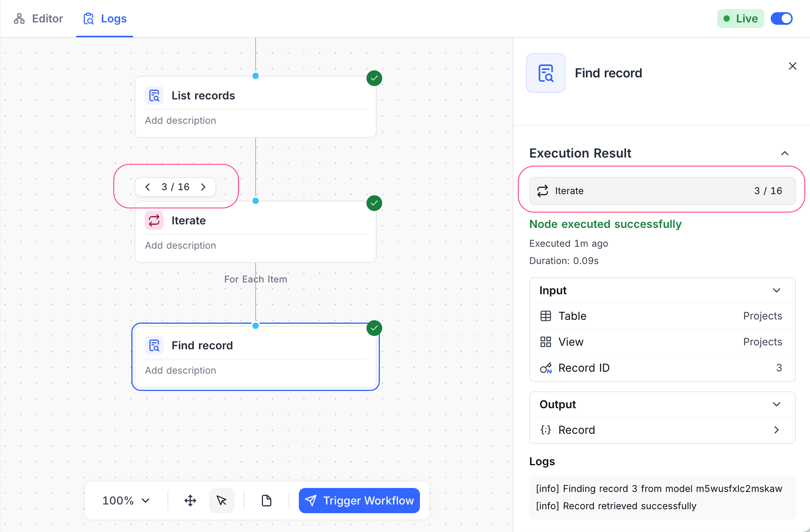Click the Iterate loop icon in Execution Result
This screenshot has height=532, width=810.
pos(543,191)
